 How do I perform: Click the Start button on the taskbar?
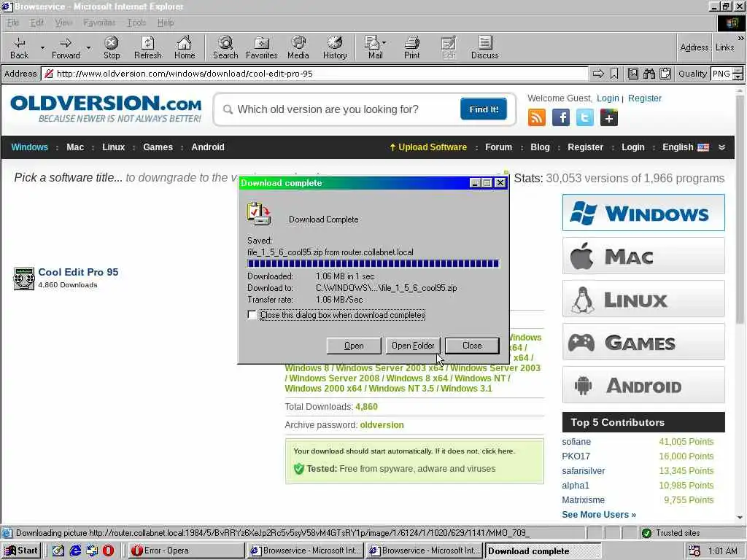21,551
